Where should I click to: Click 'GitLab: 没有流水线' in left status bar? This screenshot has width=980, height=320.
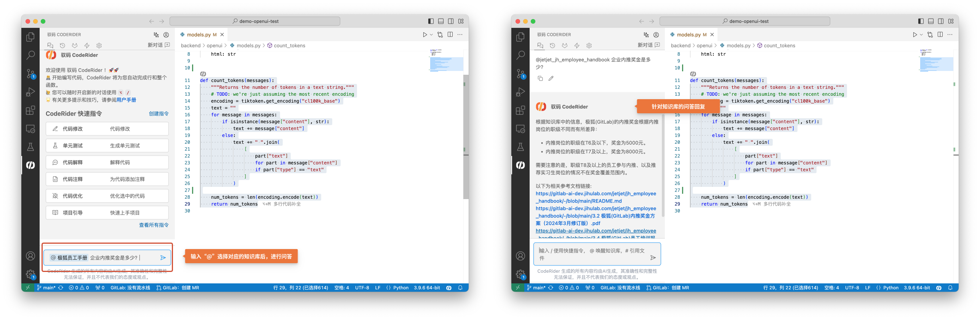tap(130, 288)
